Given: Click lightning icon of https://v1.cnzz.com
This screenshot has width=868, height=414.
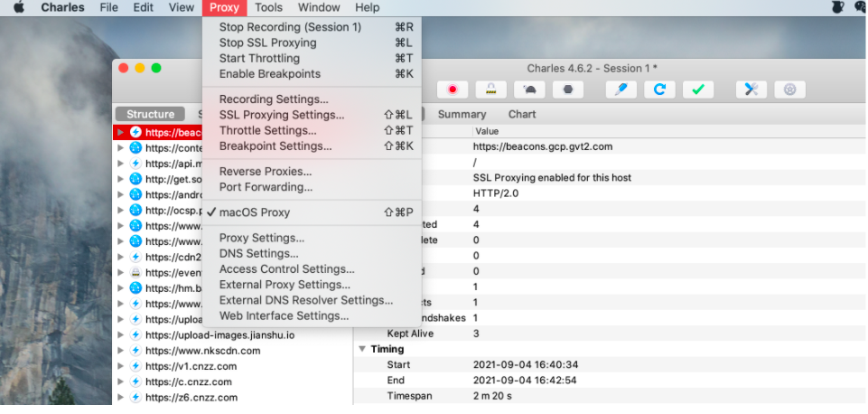Looking at the screenshot, I should (x=135, y=366).
